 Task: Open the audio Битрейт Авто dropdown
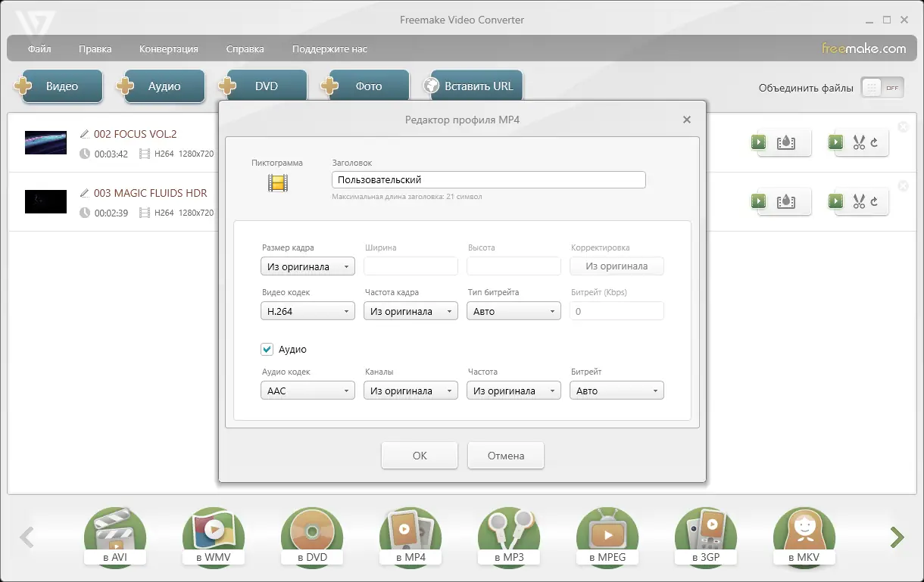coord(617,391)
